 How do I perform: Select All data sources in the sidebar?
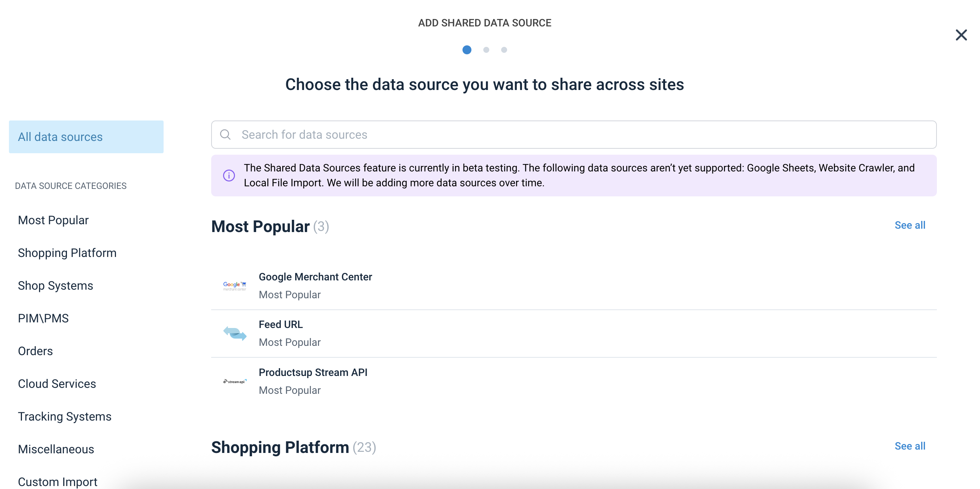pos(60,136)
